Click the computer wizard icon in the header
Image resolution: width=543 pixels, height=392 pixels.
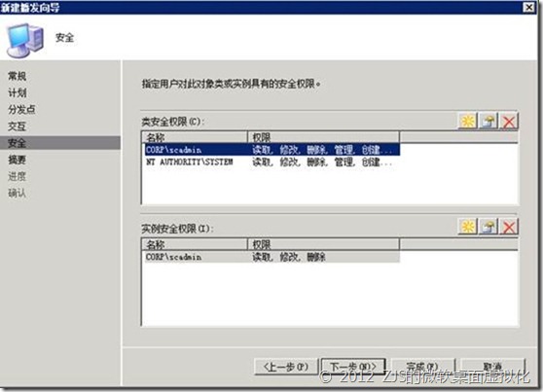click(25, 40)
